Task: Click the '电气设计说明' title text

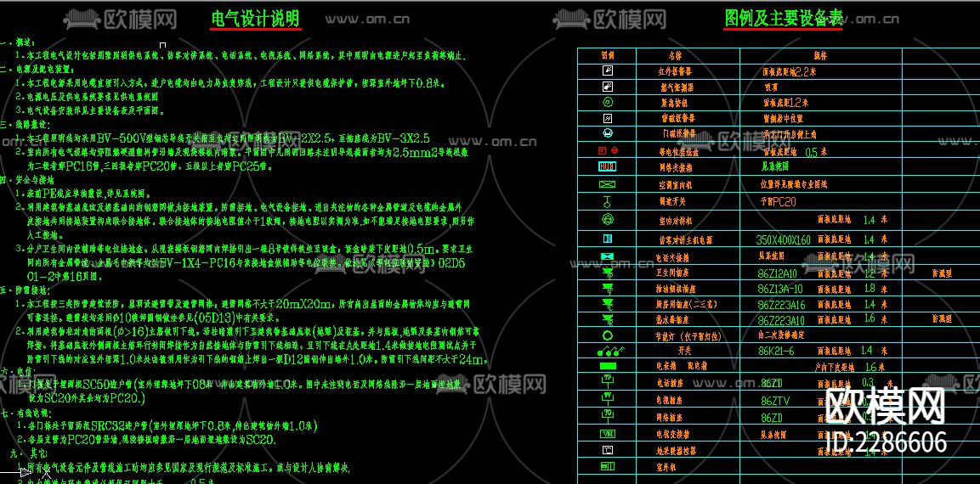Action: click(x=255, y=19)
